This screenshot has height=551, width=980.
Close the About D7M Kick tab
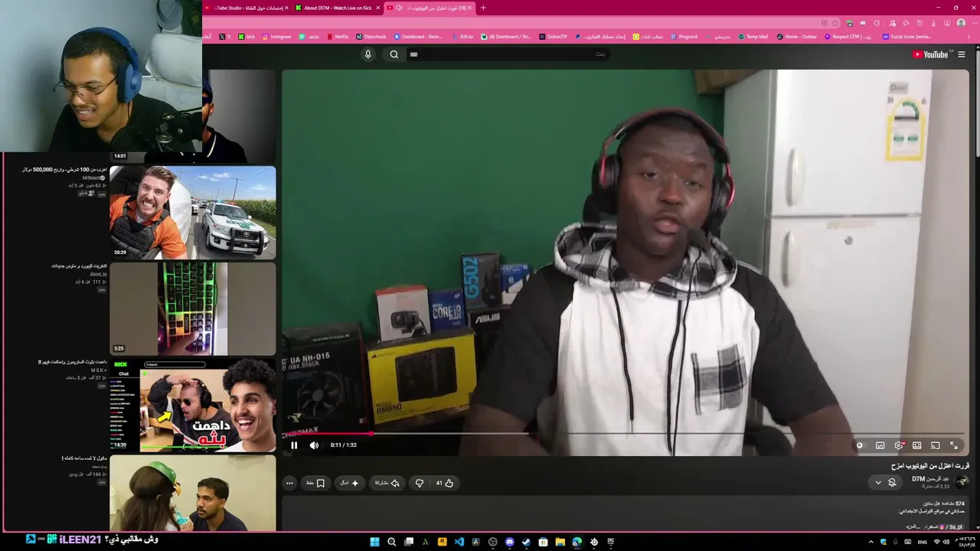(x=377, y=8)
